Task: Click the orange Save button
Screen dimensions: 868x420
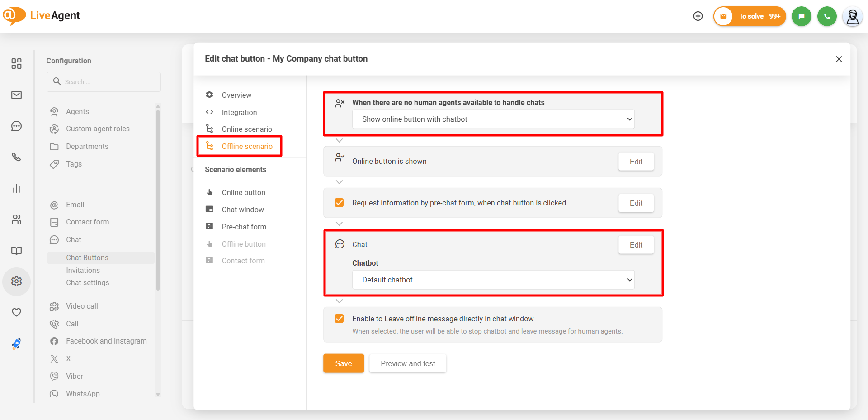Action: pos(343,363)
